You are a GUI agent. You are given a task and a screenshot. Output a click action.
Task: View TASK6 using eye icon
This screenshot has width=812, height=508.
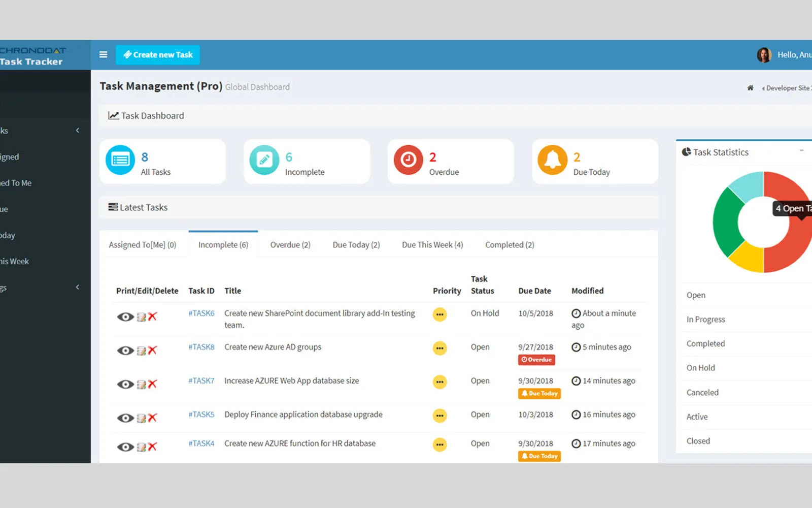pyautogui.click(x=125, y=317)
